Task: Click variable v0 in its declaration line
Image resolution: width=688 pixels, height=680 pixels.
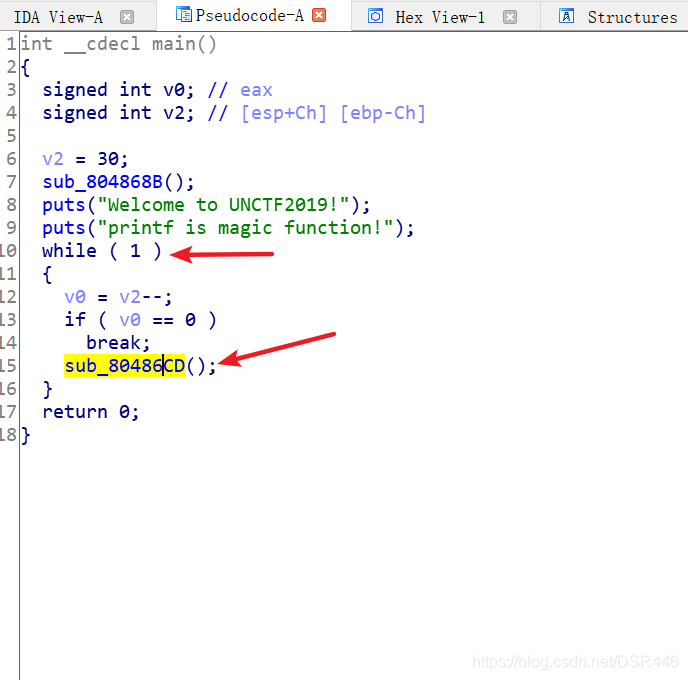Action: point(174,90)
